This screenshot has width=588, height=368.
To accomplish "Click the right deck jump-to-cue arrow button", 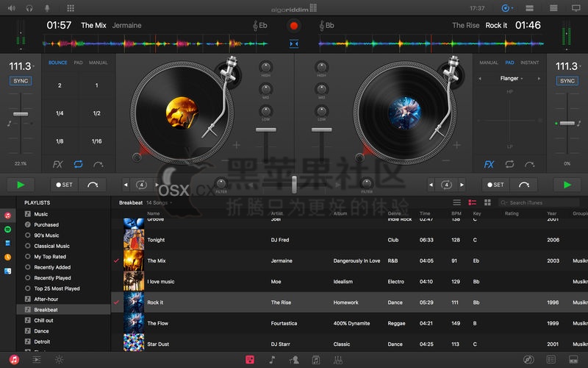I will (x=524, y=185).
